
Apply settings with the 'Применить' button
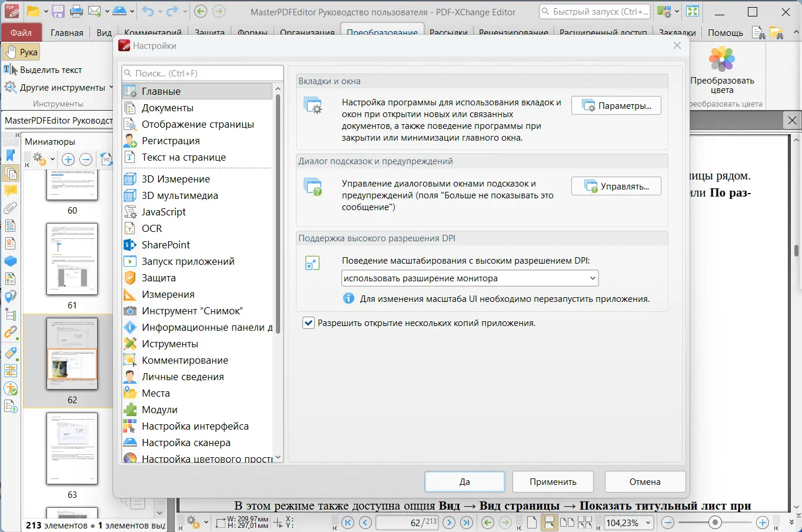(553, 481)
